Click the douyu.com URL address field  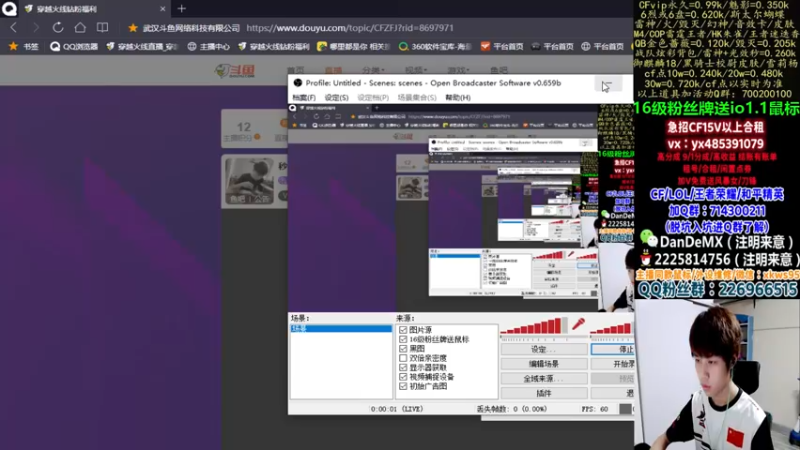point(350,28)
